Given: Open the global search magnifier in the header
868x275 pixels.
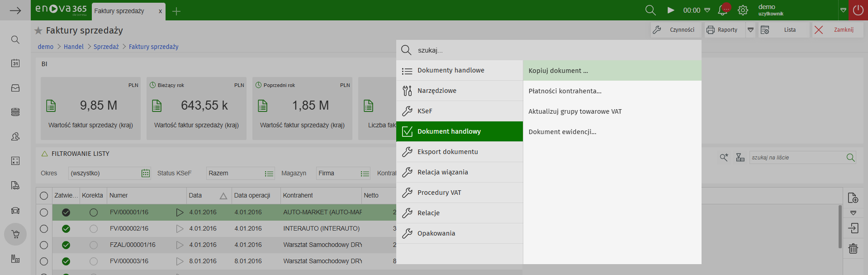Looking at the screenshot, I should pos(650,10).
